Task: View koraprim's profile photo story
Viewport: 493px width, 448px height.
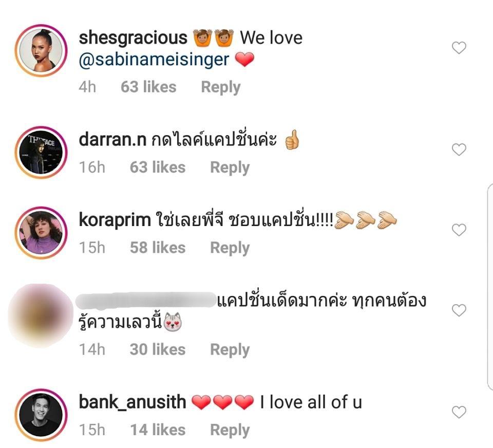Action: point(41,233)
